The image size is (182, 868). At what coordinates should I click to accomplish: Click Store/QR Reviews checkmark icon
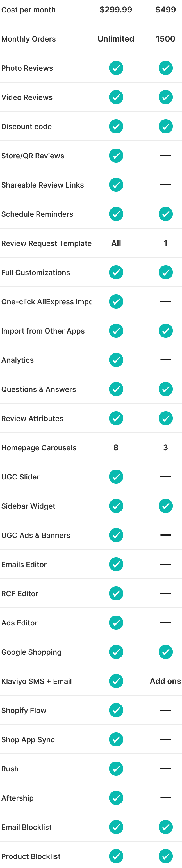coord(116,156)
